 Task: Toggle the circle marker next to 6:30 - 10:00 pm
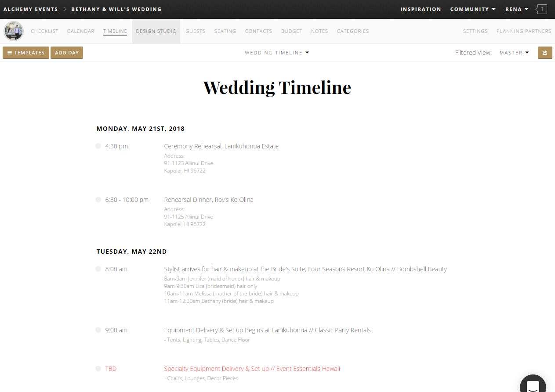tap(98, 199)
